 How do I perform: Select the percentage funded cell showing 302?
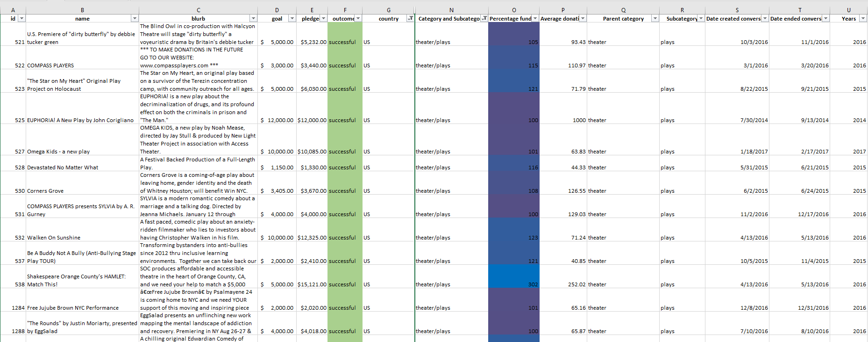514,277
